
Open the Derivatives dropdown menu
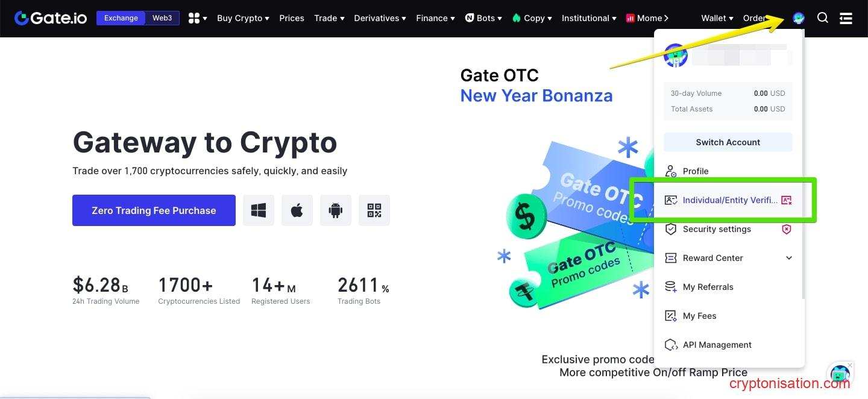380,18
